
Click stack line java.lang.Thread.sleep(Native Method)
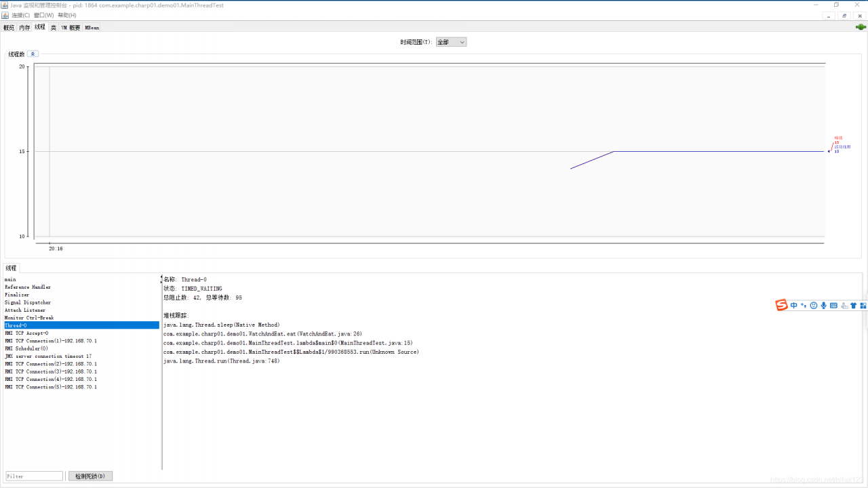(221, 325)
